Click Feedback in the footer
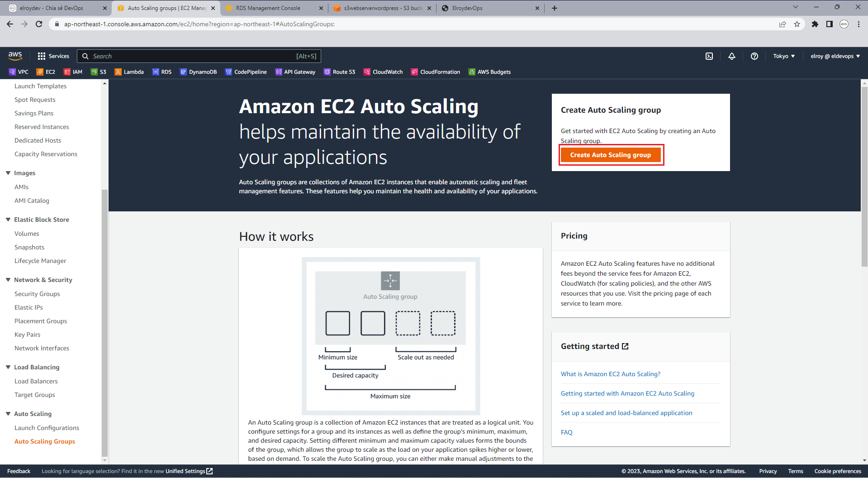The width and height of the screenshot is (868, 478). (x=19, y=471)
